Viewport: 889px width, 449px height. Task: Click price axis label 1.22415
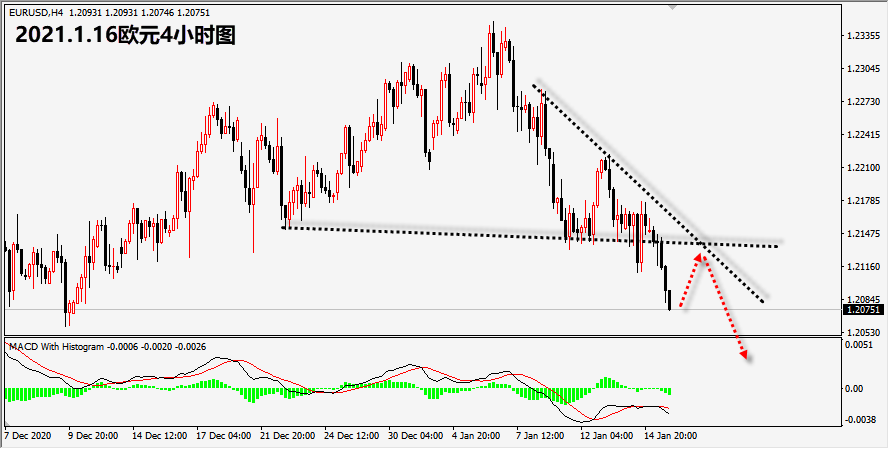(863, 135)
